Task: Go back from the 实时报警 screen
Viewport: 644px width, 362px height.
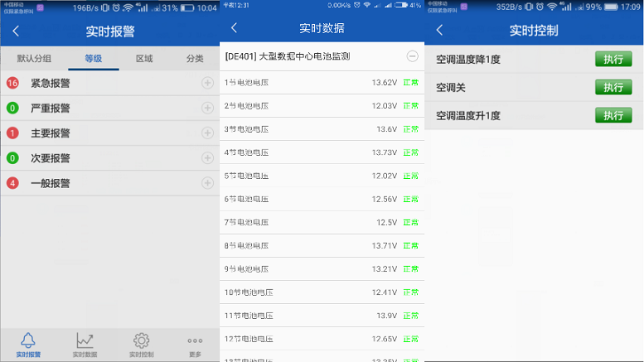Action: click(16, 31)
